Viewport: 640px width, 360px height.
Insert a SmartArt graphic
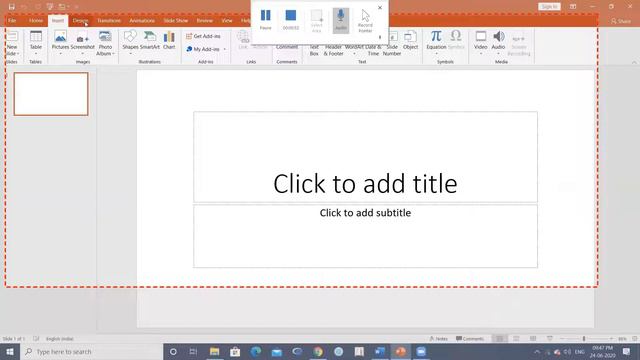(x=150, y=40)
